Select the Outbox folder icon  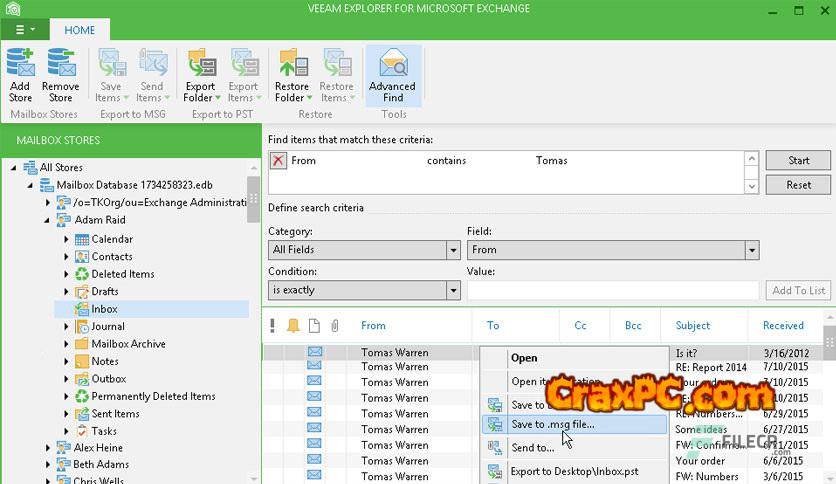82,379
